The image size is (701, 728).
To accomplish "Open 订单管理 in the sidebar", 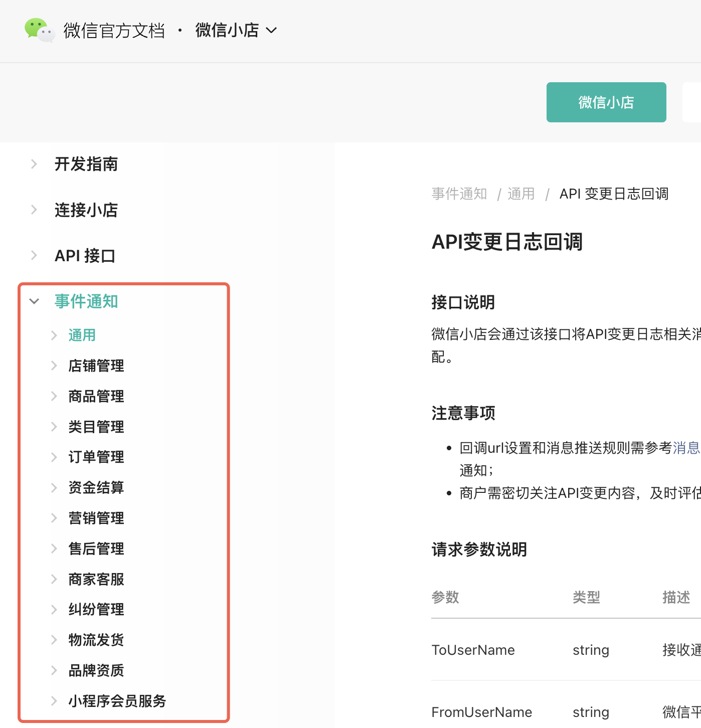I will click(x=96, y=457).
